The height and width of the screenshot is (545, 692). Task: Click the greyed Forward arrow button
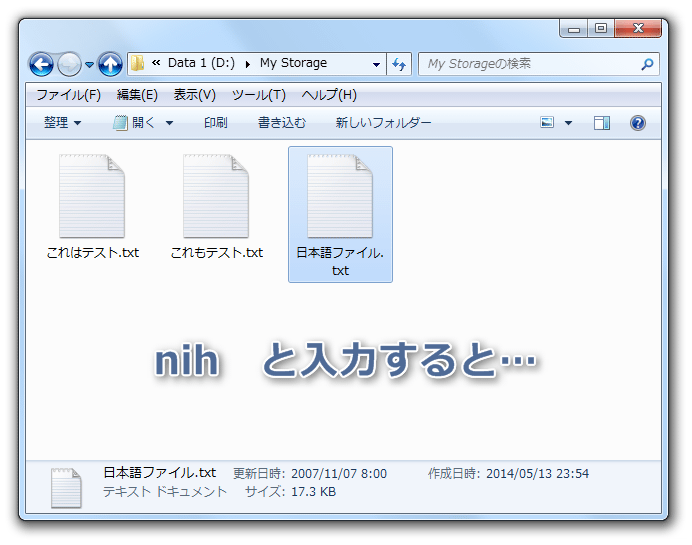click(x=70, y=64)
